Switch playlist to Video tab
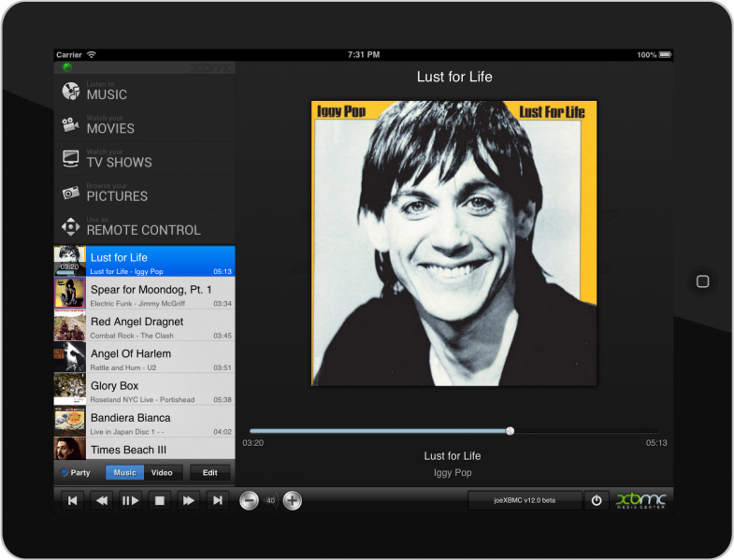 [x=162, y=473]
